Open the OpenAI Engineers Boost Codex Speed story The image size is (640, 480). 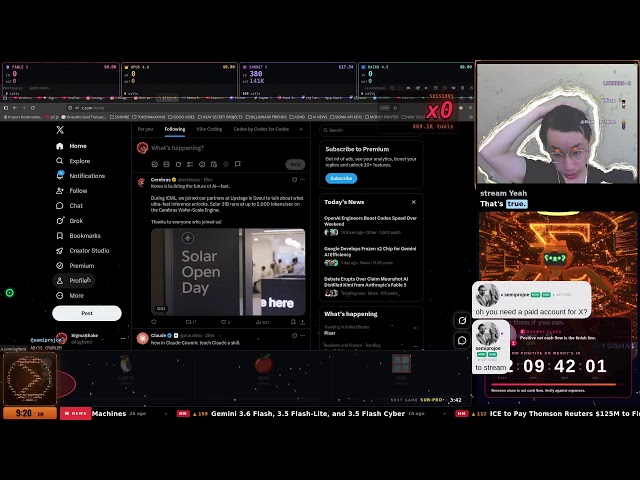[371, 225]
